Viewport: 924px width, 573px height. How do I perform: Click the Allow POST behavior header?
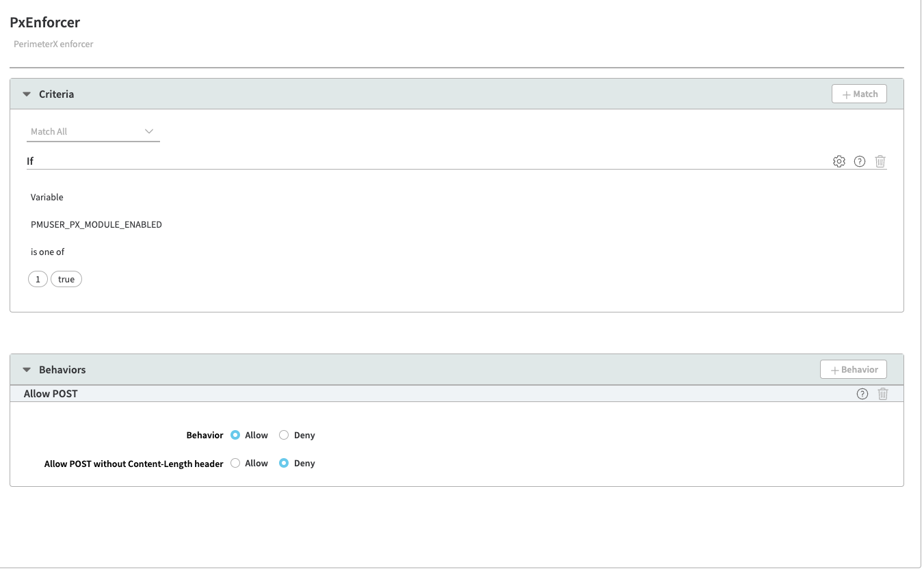(51, 394)
